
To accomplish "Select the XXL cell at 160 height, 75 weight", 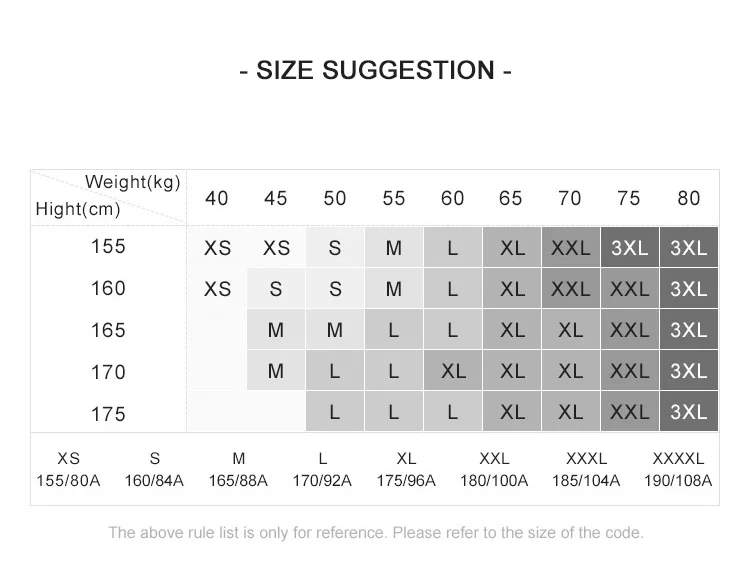I will tap(629, 288).
